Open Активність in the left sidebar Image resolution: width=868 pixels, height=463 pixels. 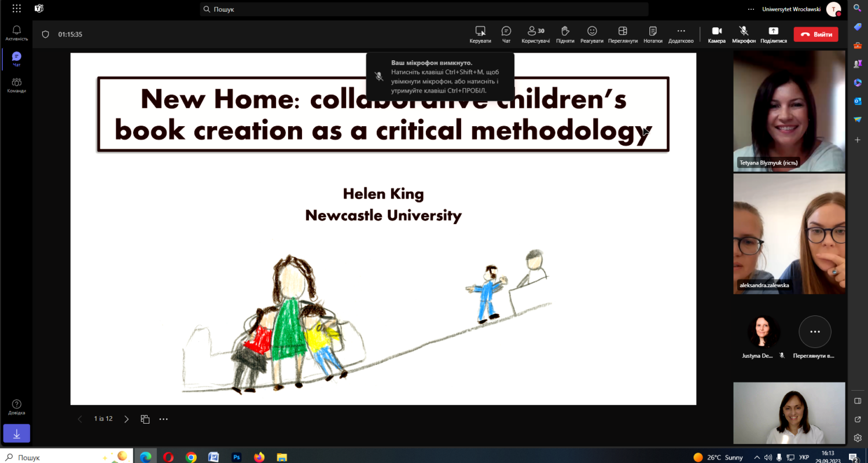coord(16,34)
